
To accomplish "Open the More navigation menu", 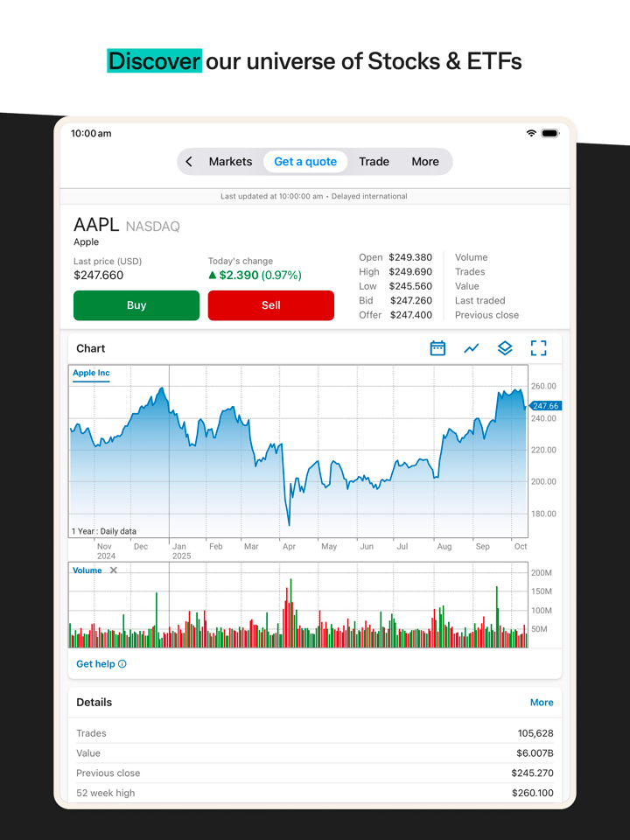I will (425, 162).
